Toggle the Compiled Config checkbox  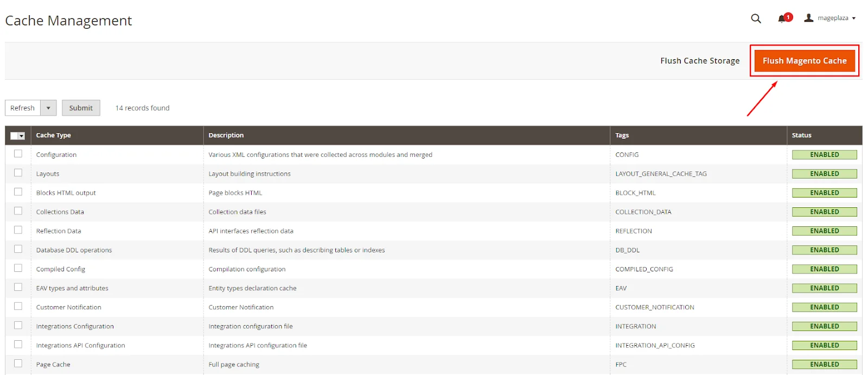18,268
